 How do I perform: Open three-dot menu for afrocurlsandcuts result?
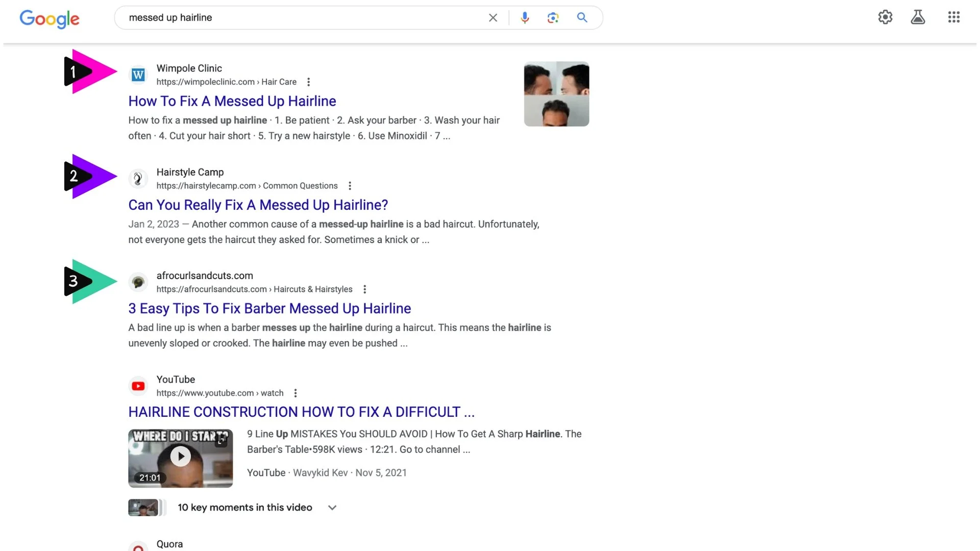point(364,289)
